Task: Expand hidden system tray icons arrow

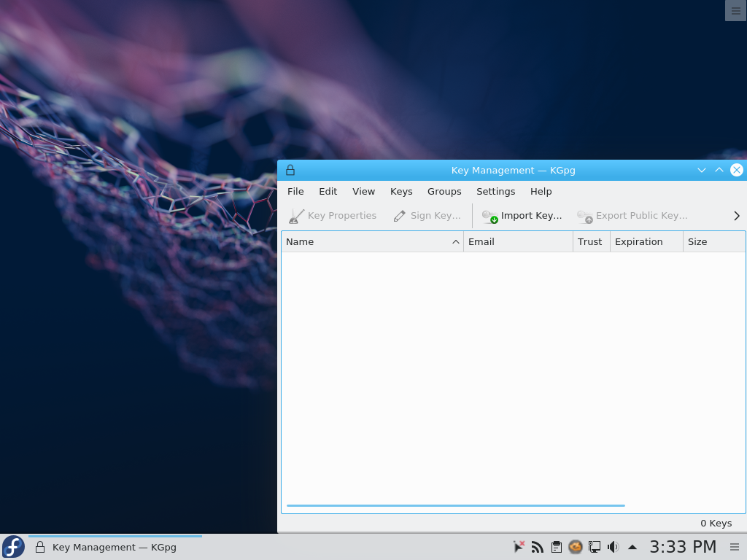Action: 632,547
